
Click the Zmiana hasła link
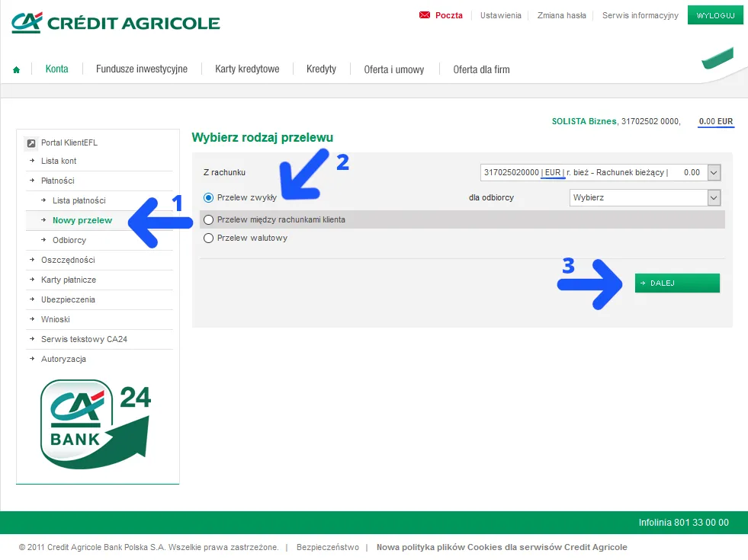[561, 14]
